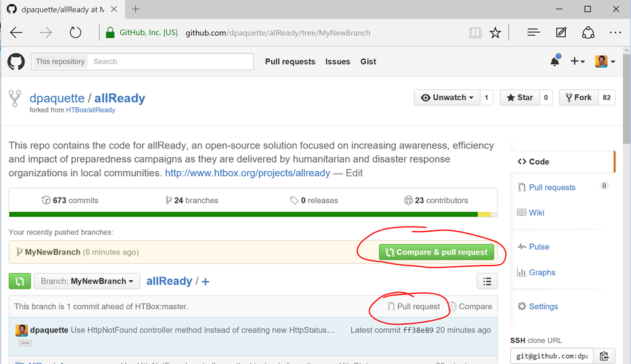Open Gist in top navigation
The width and height of the screenshot is (631, 364).
368,62
